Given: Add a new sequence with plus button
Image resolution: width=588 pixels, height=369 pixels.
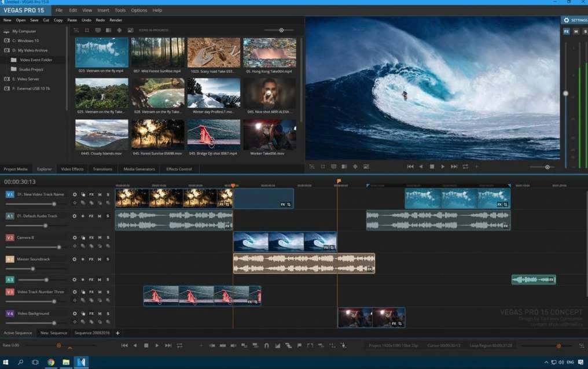Looking at the screenshot, I should pyautogui.click(x=117, y=333).
